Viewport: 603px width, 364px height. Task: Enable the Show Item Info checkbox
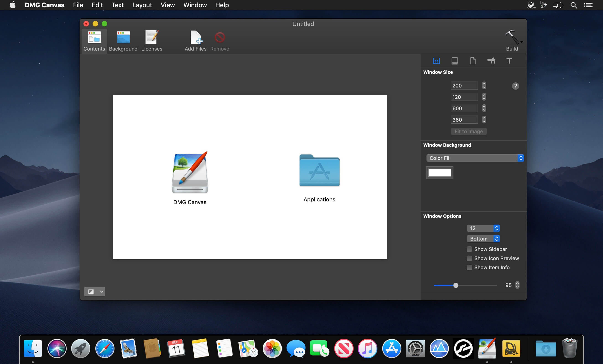[469, 267]
